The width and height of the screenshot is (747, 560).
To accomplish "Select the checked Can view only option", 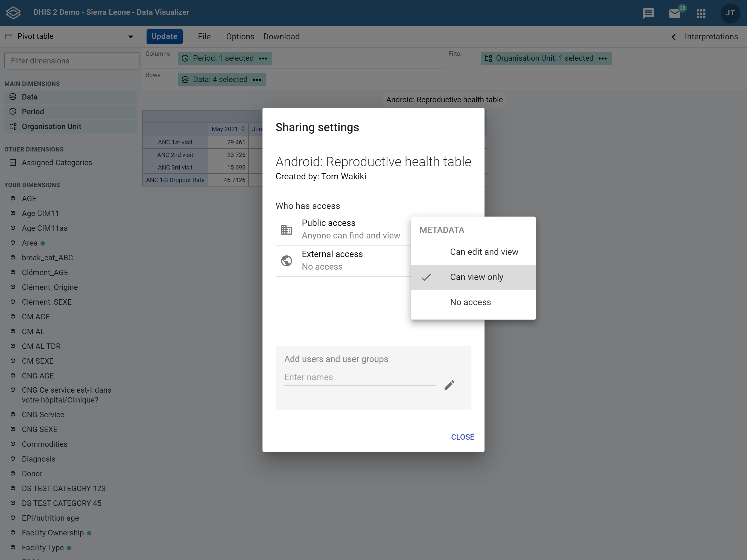I will point(473,277).
